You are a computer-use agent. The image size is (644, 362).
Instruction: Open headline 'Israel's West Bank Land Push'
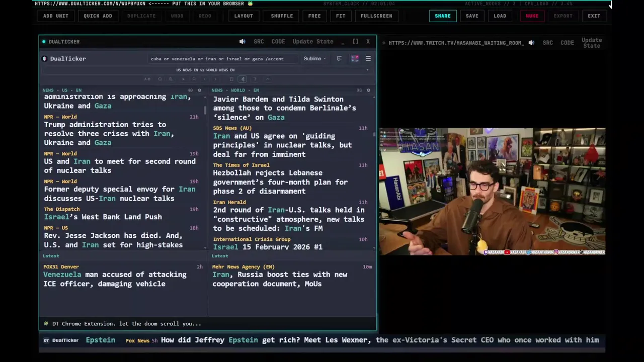tap(103, 217)
